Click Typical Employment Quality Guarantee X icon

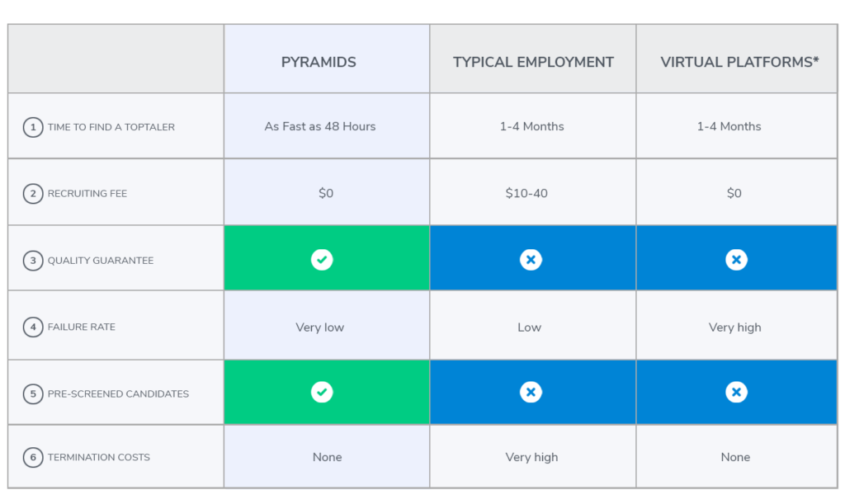(531, 260)
